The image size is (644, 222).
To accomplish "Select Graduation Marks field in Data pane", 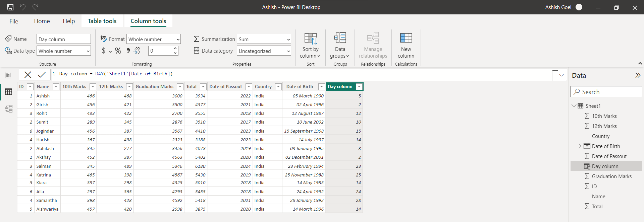I will [611, 176].
